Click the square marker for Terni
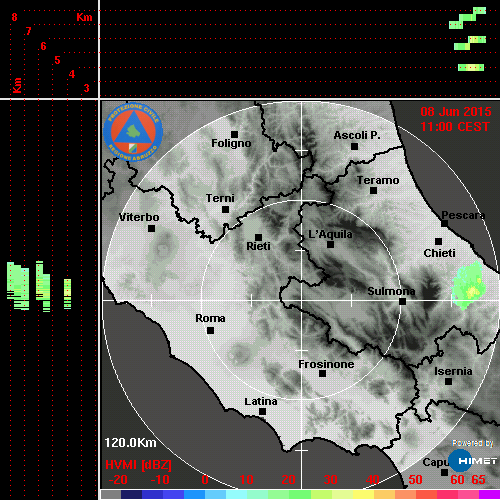 pyautogui.click(x=225, y=210)
